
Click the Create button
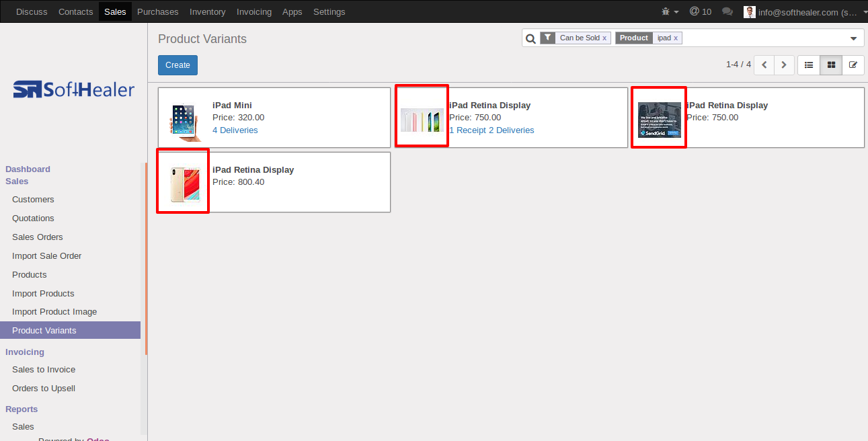[177, 65]
